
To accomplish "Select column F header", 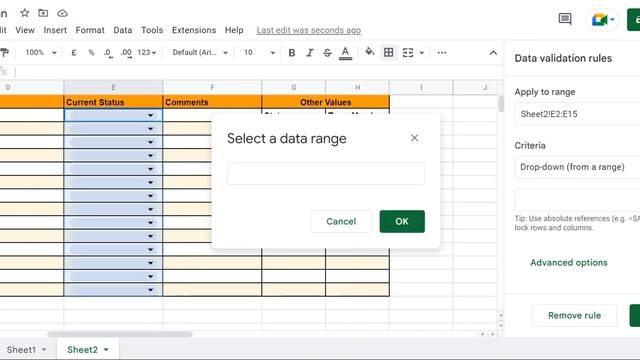I will [x=212, y=87].
